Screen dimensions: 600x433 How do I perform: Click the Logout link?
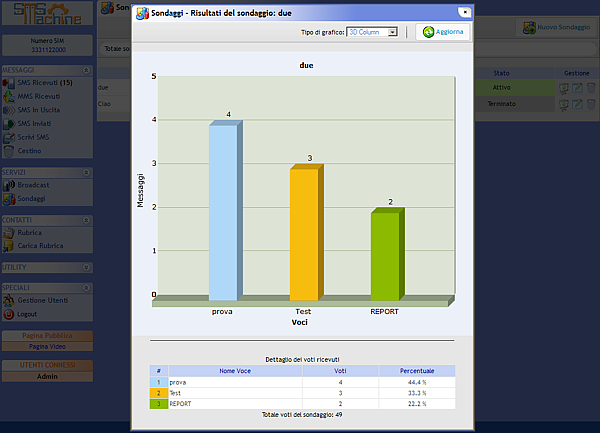point(27,314)
